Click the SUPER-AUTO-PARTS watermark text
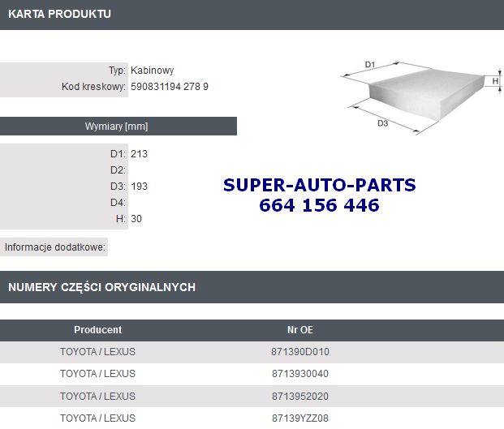The width and height of the screenshot is (504, 429). point(320,185)
